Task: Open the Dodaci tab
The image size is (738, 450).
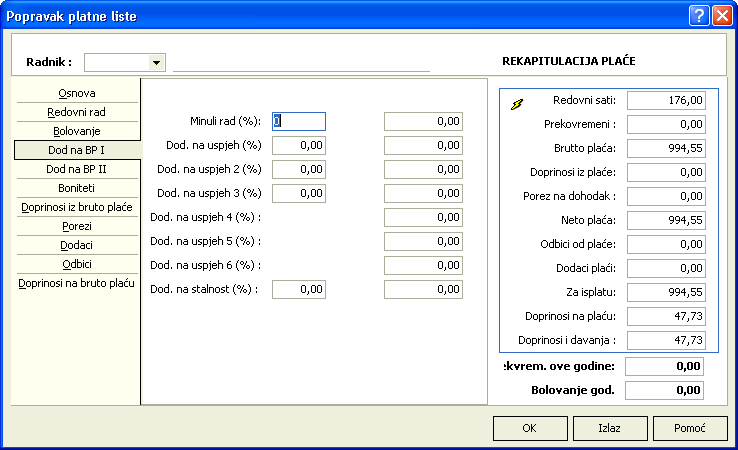Action: (77, 245)
